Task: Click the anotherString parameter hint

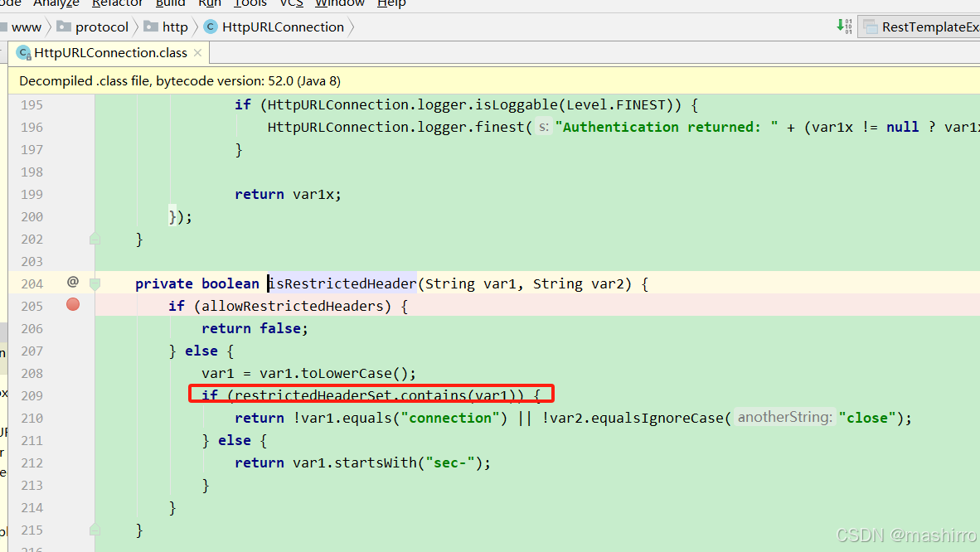Action: coord(784,418)
